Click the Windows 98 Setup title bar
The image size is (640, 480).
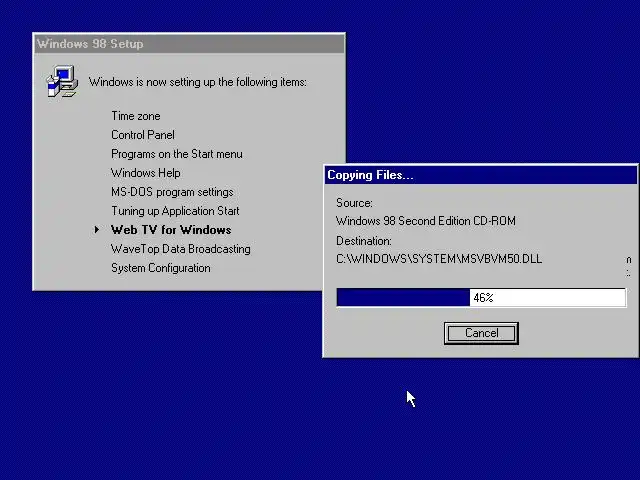click(189, 44)
